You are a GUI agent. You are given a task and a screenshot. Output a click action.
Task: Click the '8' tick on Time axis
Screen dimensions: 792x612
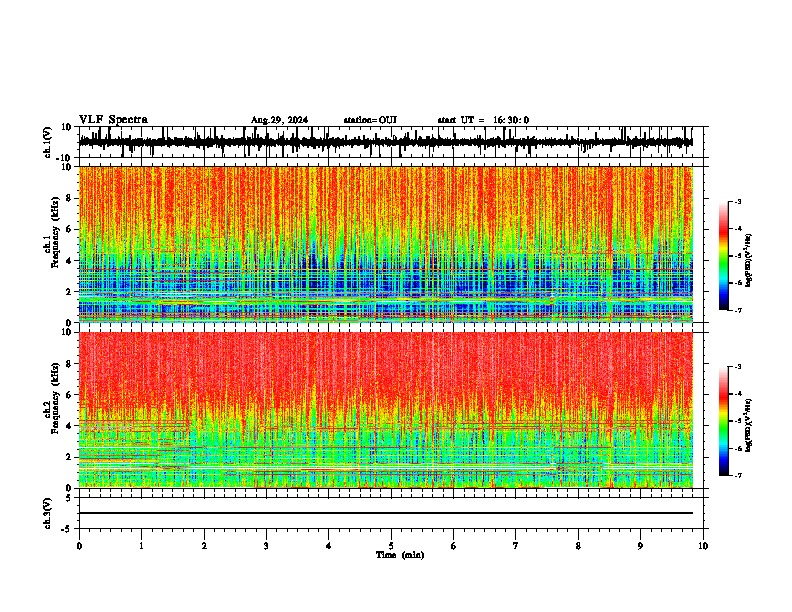[x=578, y=546]
